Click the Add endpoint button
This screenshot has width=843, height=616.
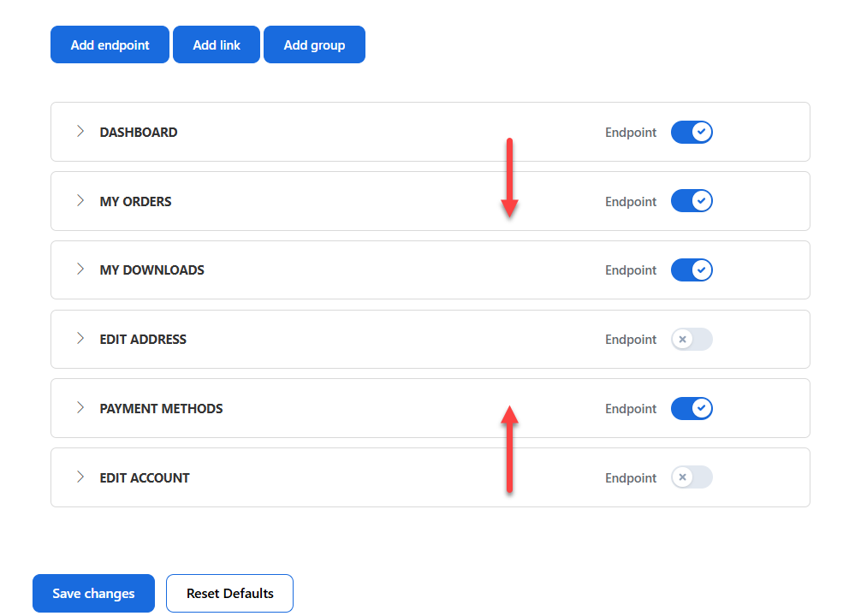(x=110, y=44)
